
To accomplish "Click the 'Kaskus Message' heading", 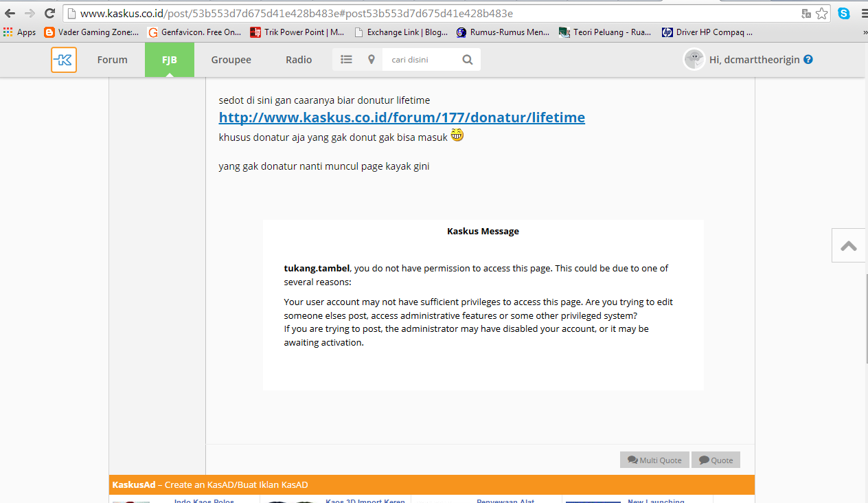I will 483,232.
